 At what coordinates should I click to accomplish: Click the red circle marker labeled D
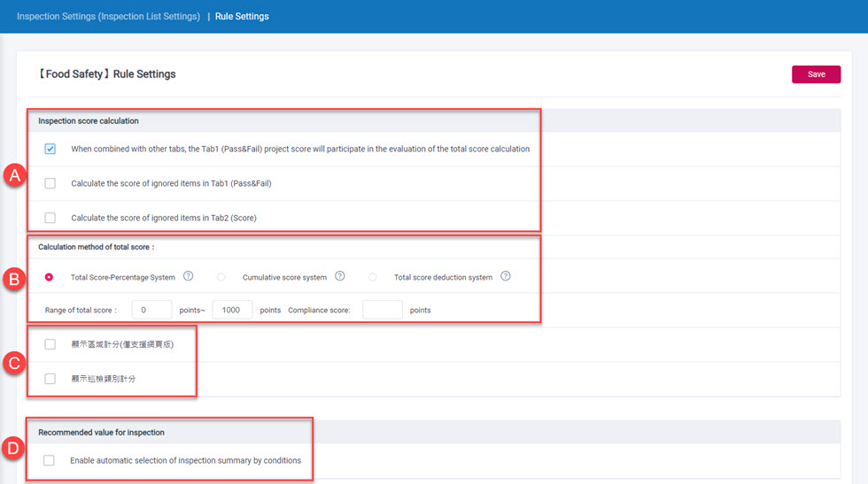point(13,449)
